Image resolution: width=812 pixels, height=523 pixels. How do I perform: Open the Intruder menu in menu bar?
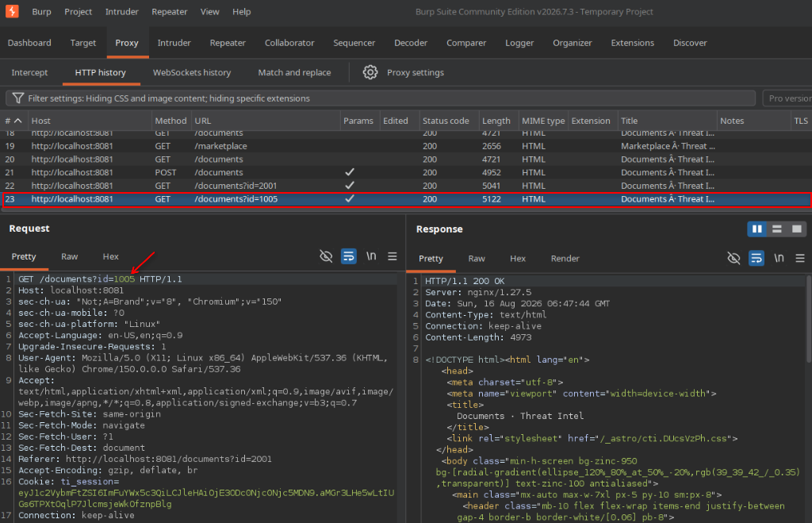click(x=121, y=11)
